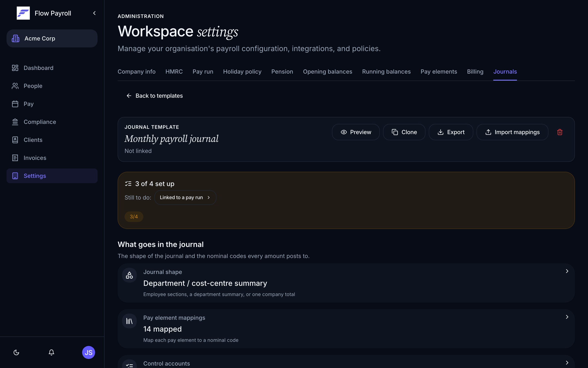Viewport: 588px width, 368px height.
Task: Export the journal template
Action: pos(451,132)
